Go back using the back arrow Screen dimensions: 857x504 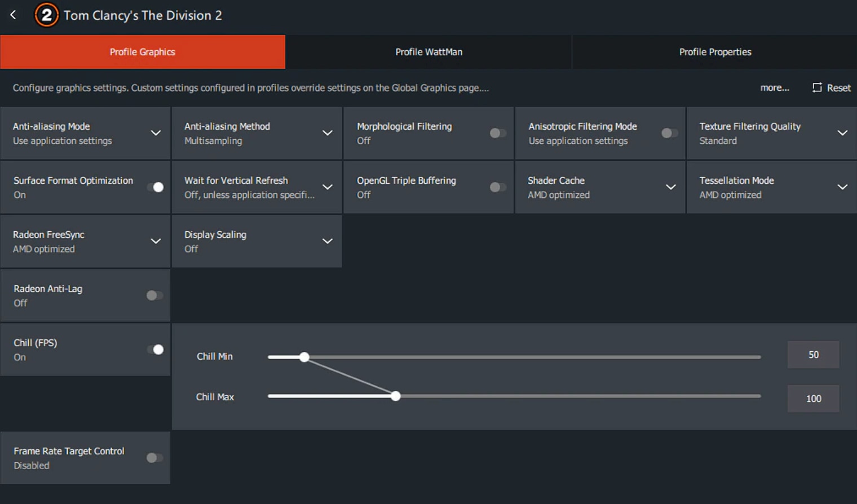pos(13,15)
